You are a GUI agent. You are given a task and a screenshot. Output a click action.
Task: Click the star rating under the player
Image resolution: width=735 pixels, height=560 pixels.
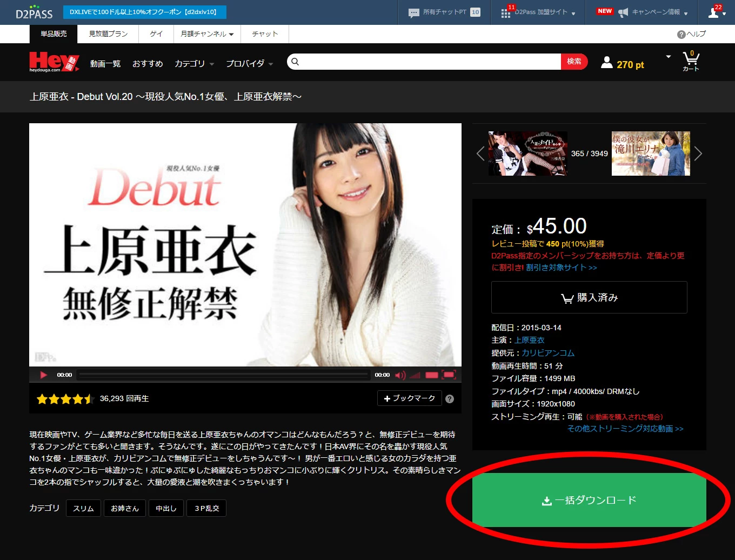(65, 399)
